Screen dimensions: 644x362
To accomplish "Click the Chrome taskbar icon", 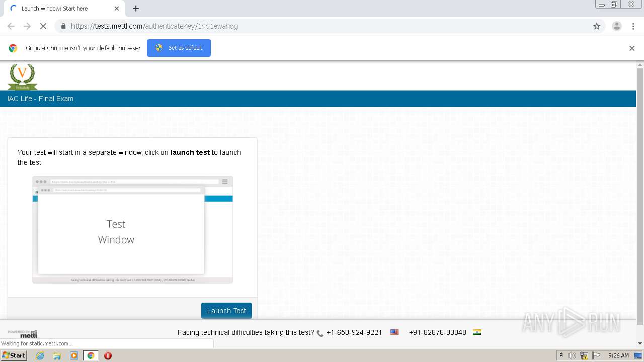I will pos(91,355).
